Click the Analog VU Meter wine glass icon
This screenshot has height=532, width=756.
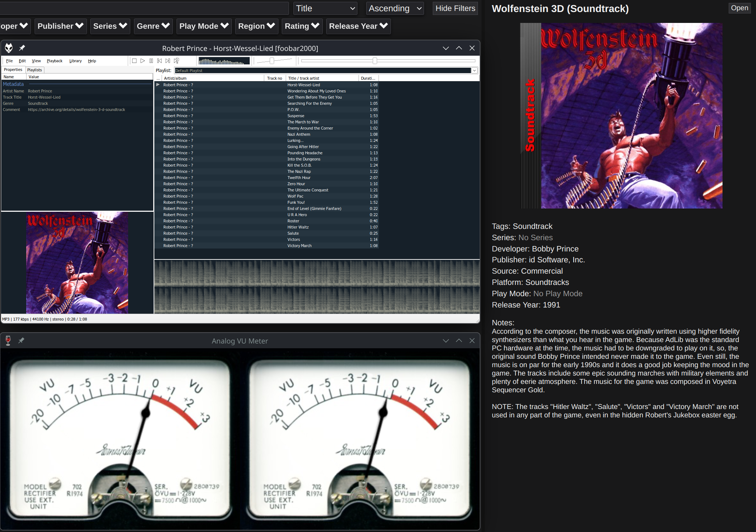click(8, 341)
